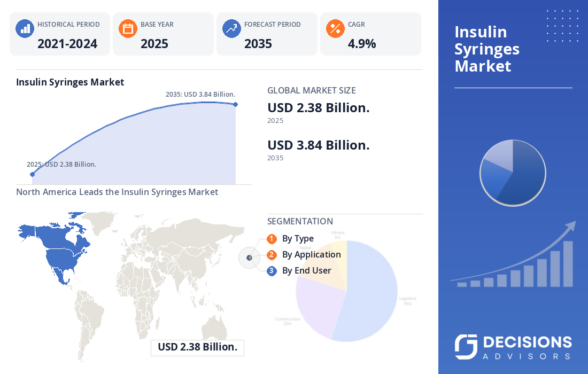Click the 2025 data point on line chart
This screenshot has width=588, height=374.
point(32,174)
